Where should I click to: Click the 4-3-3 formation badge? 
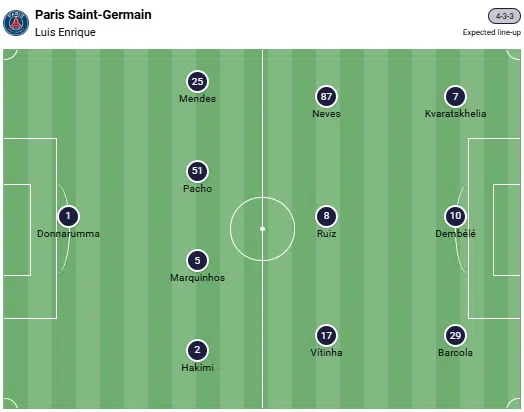click(x=504, y=16)
